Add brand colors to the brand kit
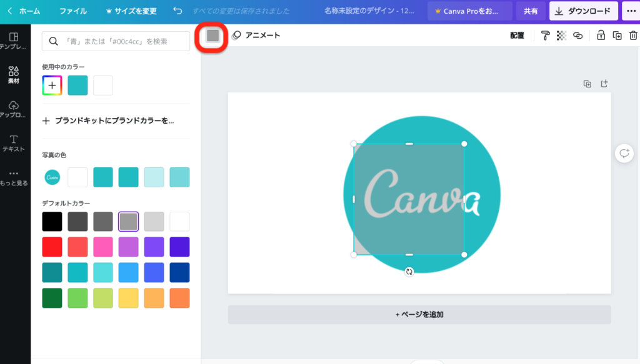This screenshot has width=640, height=364. click(x=108, y=121)
